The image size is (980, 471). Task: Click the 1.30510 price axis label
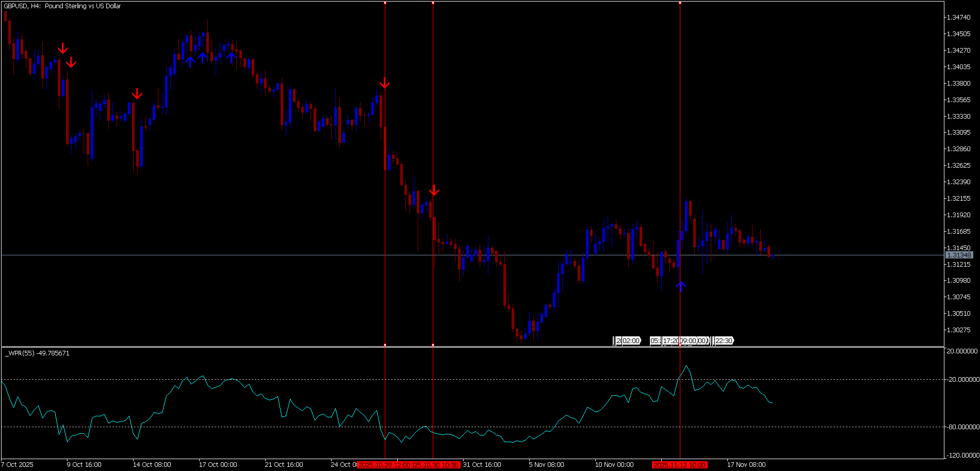pyautogui.click(x=959, y=314)
